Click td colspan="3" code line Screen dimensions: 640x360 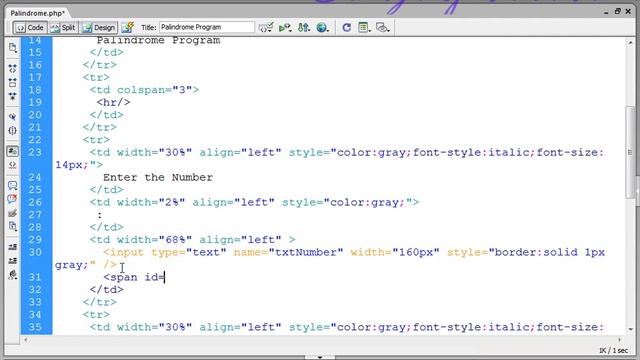point(144,90)
